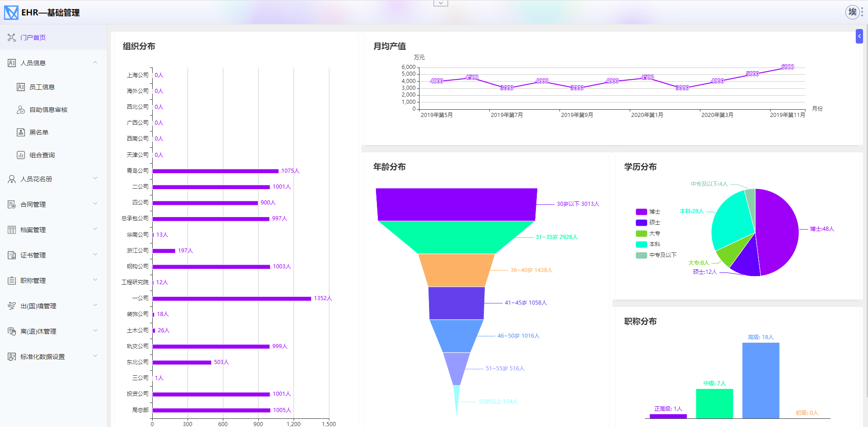The width and height of the screenshot is (868, 427).
Task: Go to 门户首页 menu item
Action: (53, 37)
